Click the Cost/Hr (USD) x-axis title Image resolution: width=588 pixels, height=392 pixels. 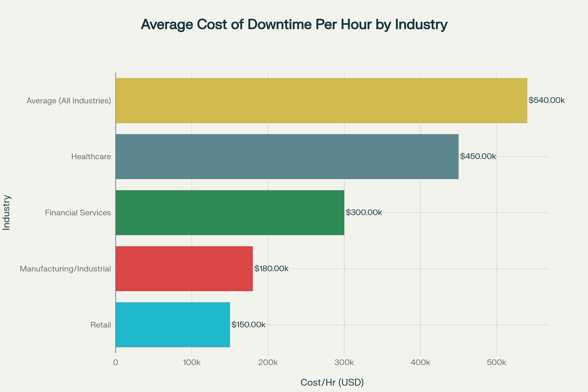tap(333, 382)
